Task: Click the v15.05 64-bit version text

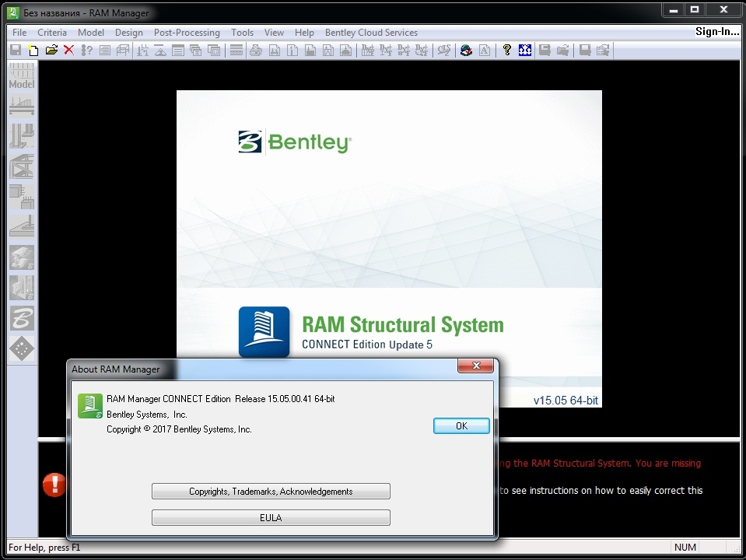Action: [x=566, y=400]
